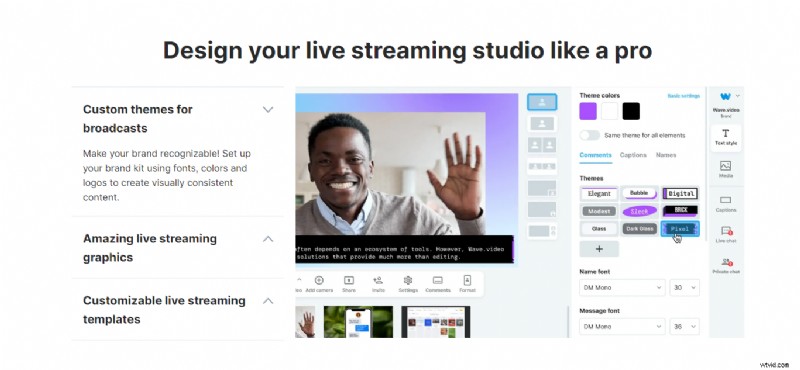Image resolution: width=800 pixels, height=370 pixels.
Task: Choose the Glass theme
Action: click(599, 229)
